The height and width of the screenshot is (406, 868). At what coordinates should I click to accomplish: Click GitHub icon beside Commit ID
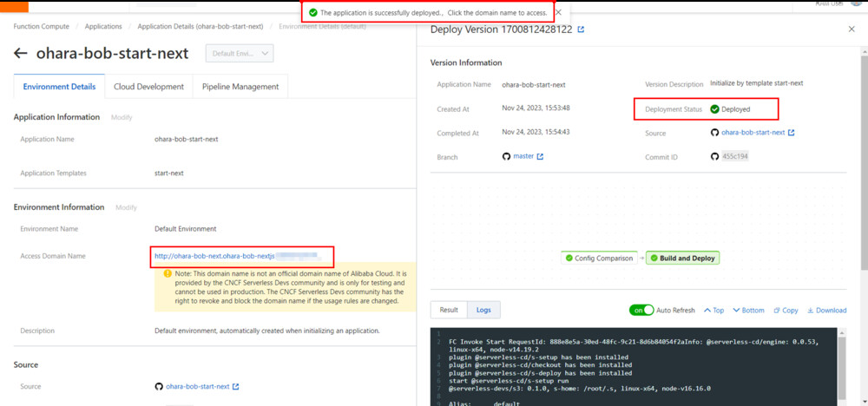(714, 156)
